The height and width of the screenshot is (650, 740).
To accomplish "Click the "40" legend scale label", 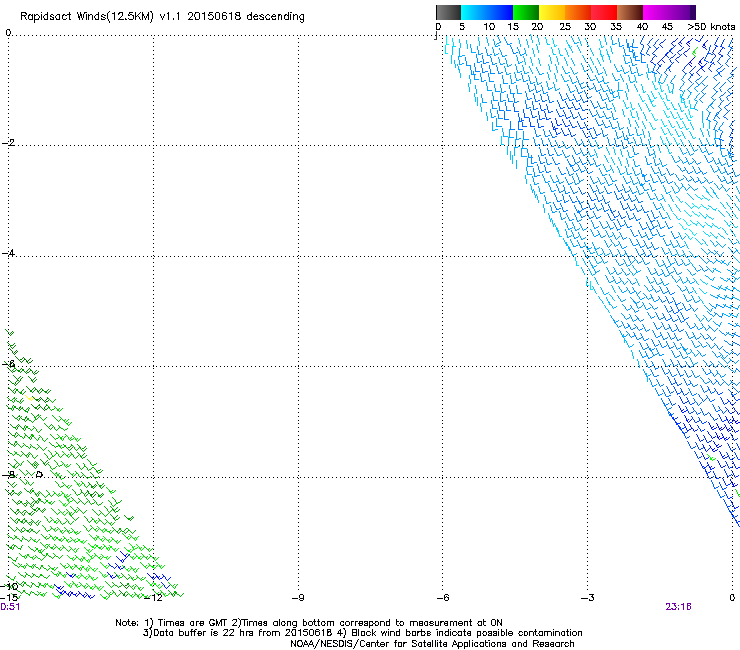I will point(642,27).
